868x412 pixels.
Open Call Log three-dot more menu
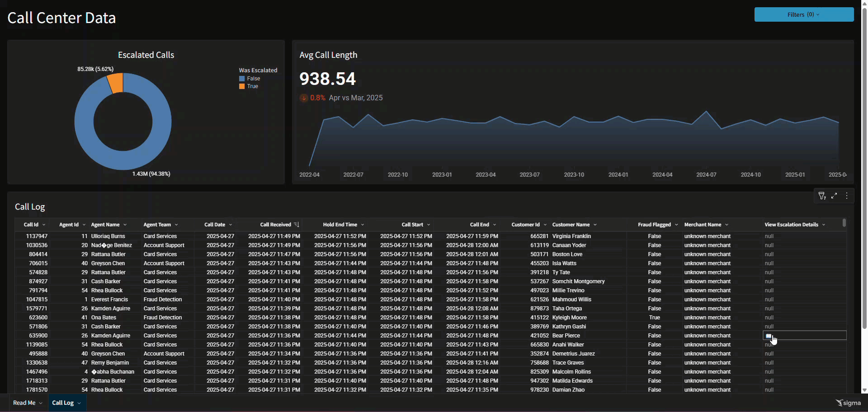847,196
